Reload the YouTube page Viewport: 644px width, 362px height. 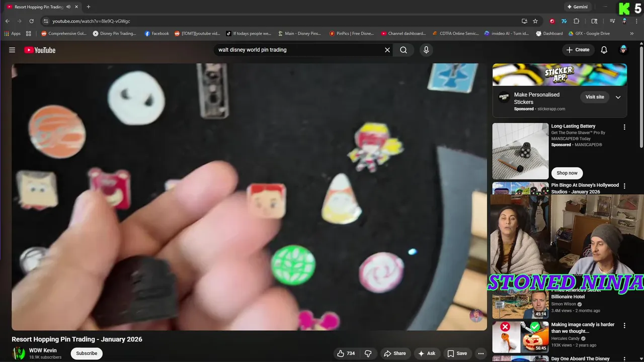(x=31, y=21)
